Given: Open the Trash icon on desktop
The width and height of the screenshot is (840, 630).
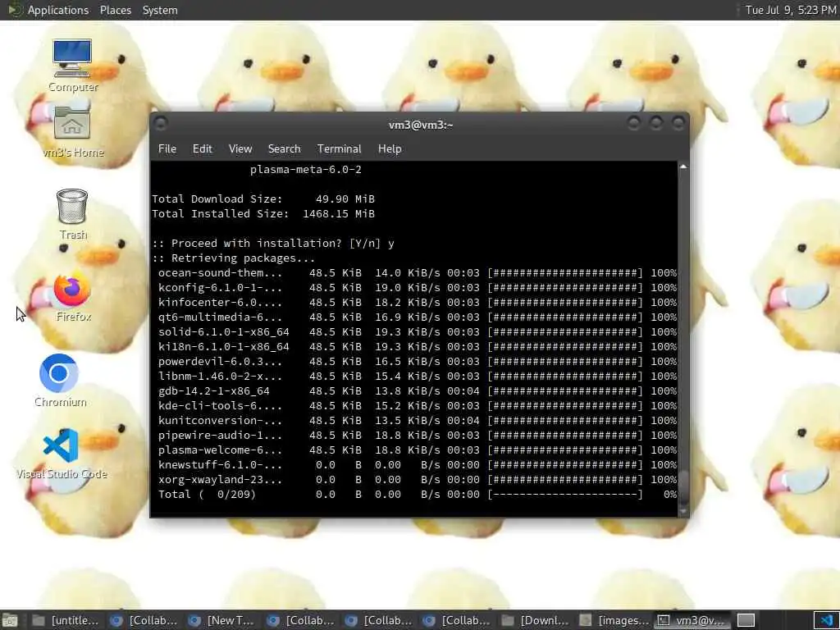Looking at the screenshot, I should 72,214.
